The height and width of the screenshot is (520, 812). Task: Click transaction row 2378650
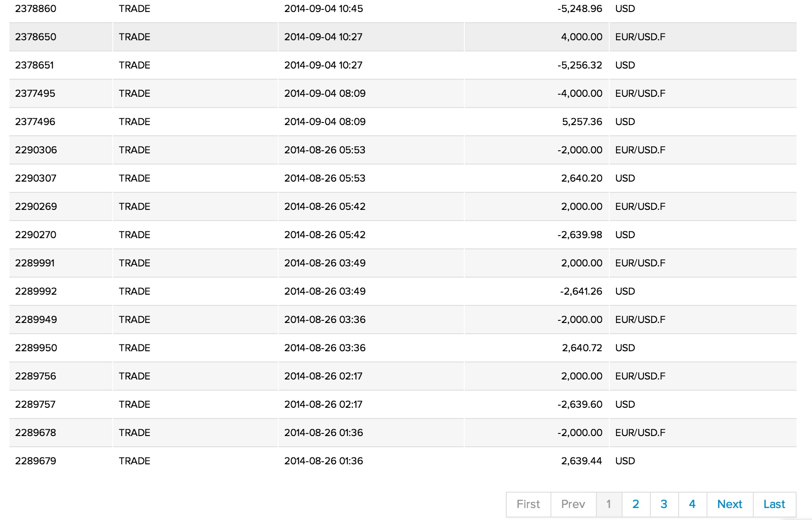[x=36, y=37]
